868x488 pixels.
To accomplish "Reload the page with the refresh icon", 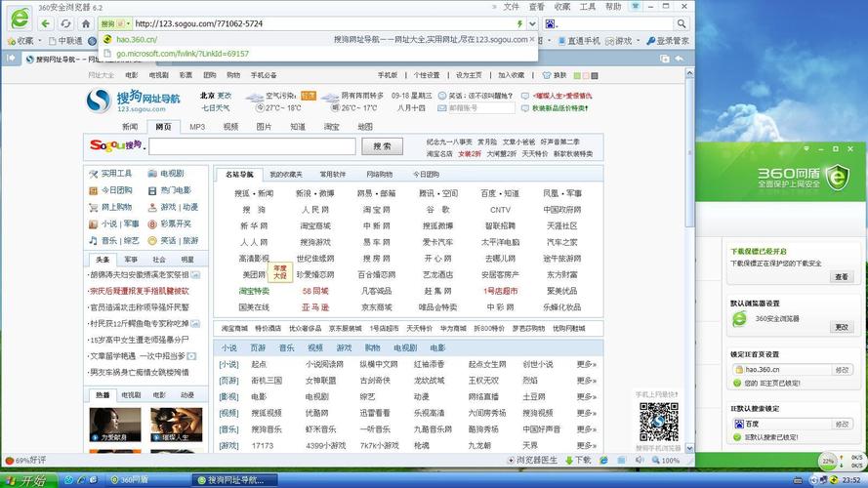I will coord(65,23).
